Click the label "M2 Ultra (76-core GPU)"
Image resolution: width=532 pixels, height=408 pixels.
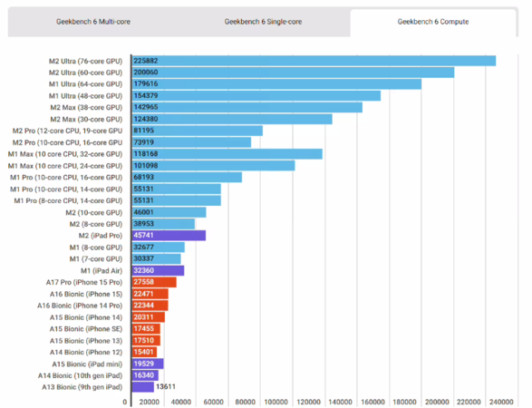(85, 61)
